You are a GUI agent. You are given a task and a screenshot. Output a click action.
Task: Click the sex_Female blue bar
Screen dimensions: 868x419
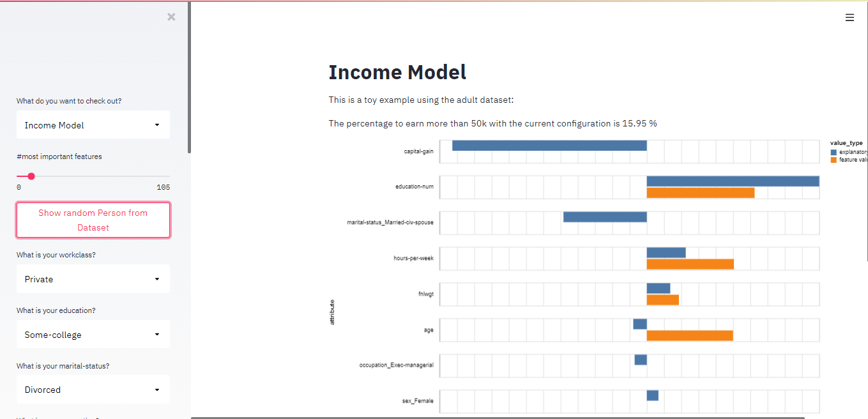tap(653, 396)
